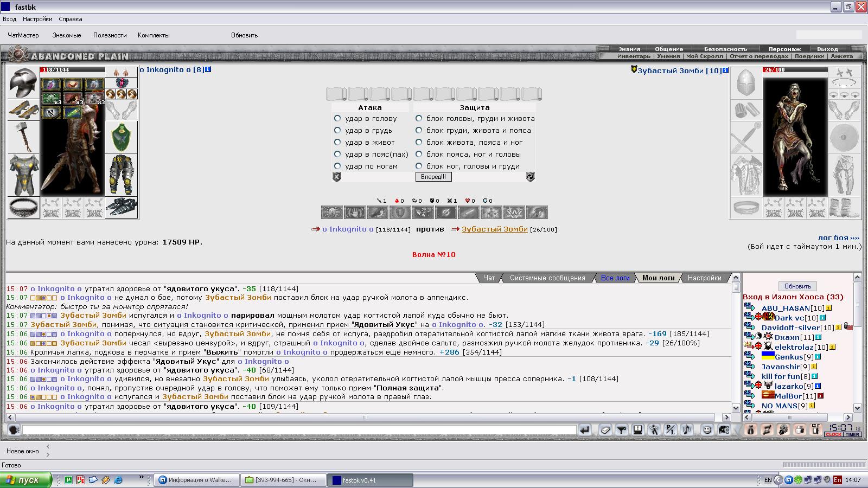The image size is (868, 488).
Task: Click the equipped helmet slot of Inkognito
Action: 23,82
